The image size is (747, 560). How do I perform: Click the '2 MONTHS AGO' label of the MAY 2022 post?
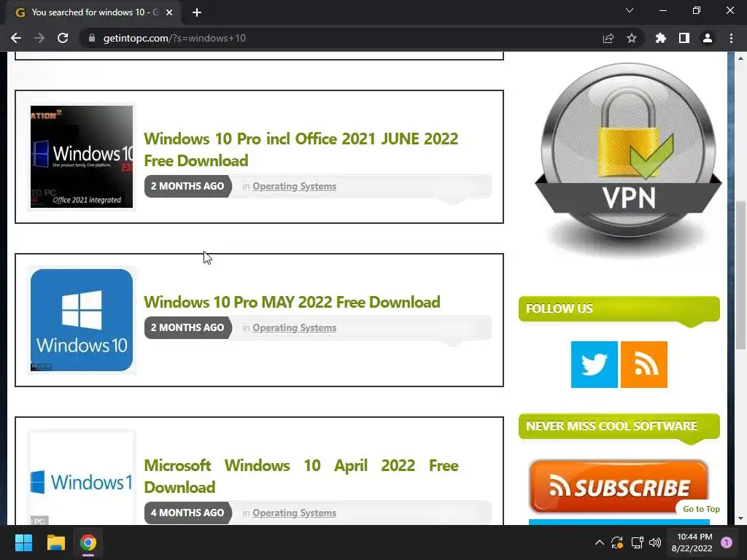pos(187,327)
